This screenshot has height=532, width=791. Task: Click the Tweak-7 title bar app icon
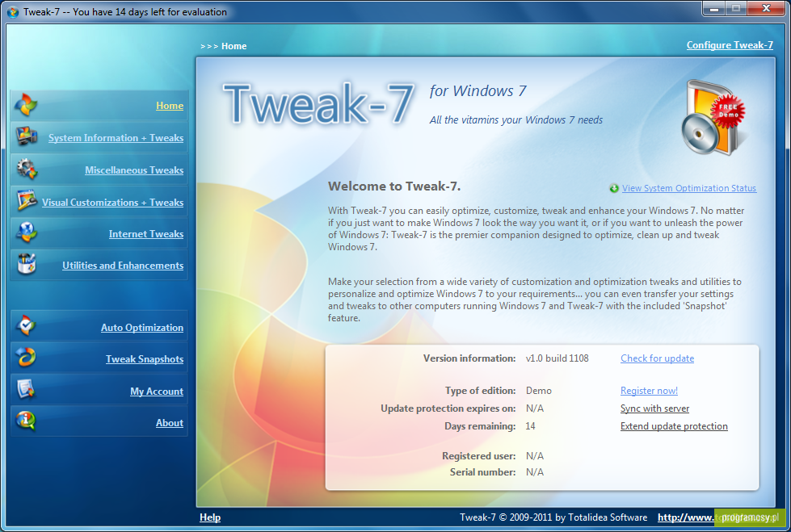[13, 11]
